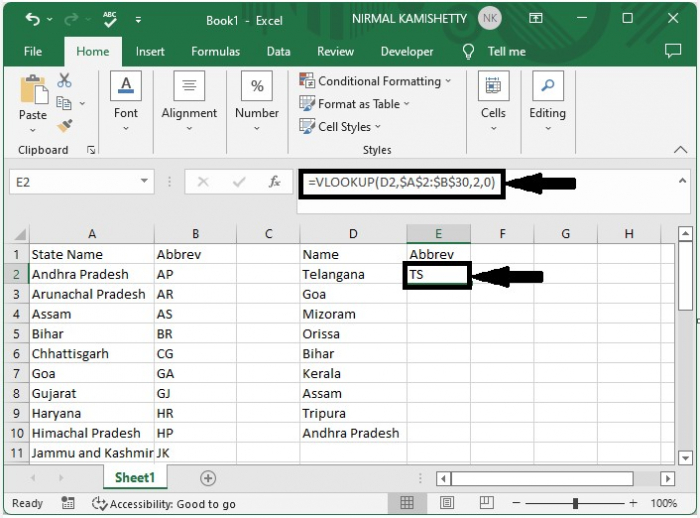
Task: Select the Tripura cell
Action: click(353, 413)
